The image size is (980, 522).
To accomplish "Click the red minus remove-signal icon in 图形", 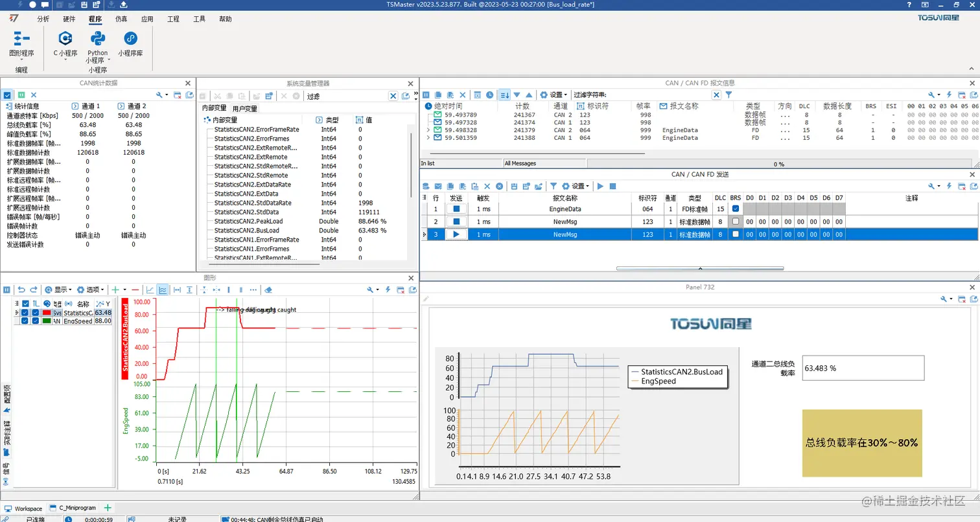I will coord(135,289).
